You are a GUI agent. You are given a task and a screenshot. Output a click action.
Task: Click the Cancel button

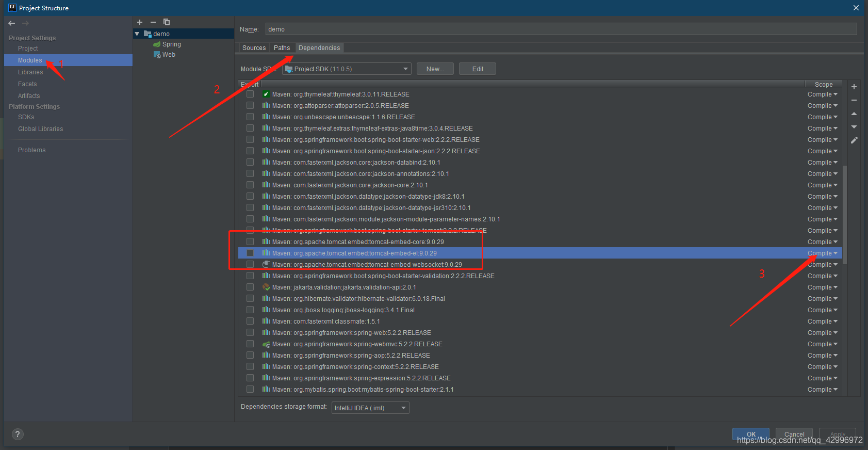794,434
